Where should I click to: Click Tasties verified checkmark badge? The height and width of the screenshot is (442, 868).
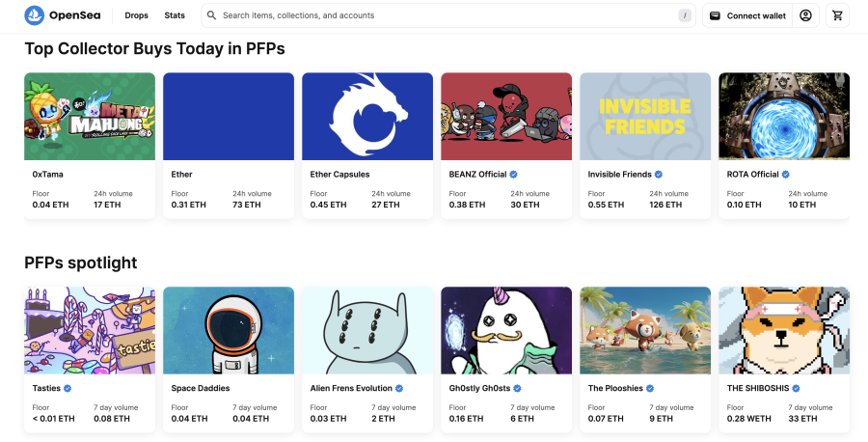pyautogui.click(x=68, y=388)
